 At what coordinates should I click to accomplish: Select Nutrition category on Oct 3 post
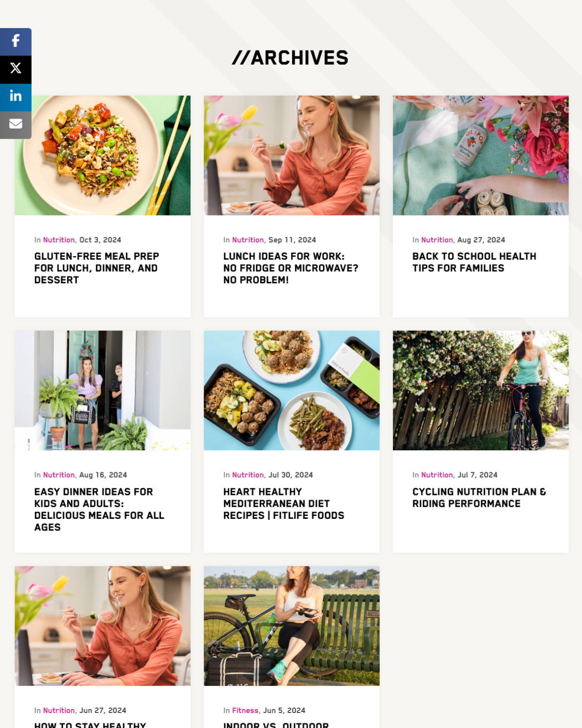point(59,240)
